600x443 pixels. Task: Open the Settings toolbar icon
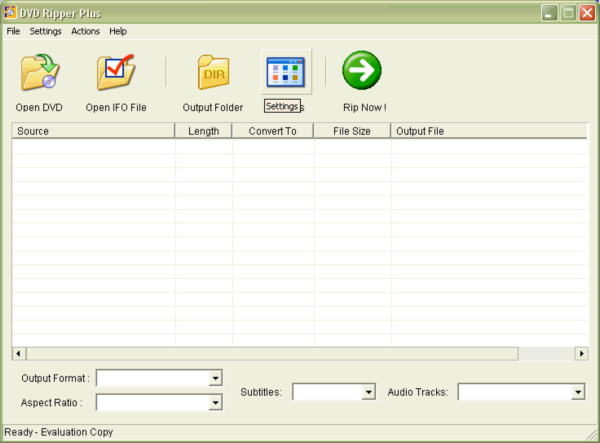coord(285,72)
